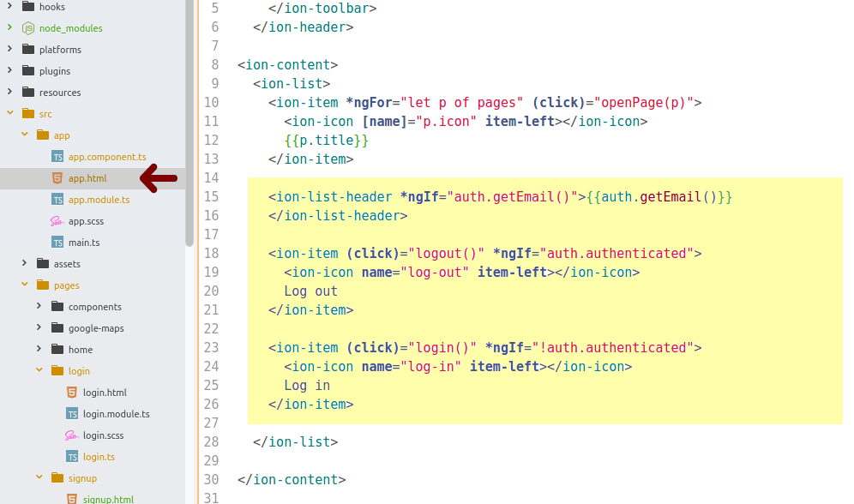Click the hooks folder icon

pos(28,7)
